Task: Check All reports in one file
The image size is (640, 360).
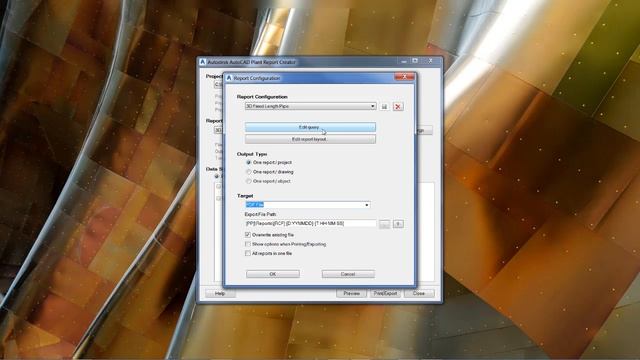Action: tap(248, 253)
